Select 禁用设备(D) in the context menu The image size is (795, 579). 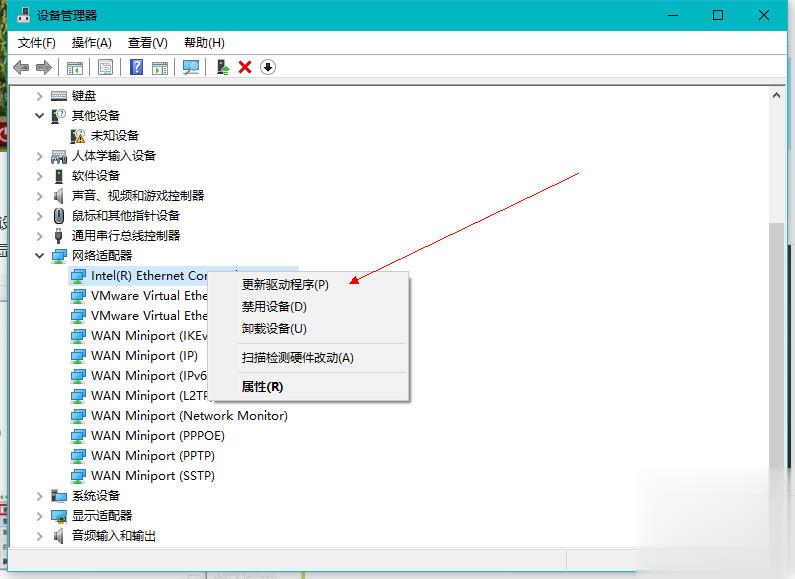click(x=274, y=307)
